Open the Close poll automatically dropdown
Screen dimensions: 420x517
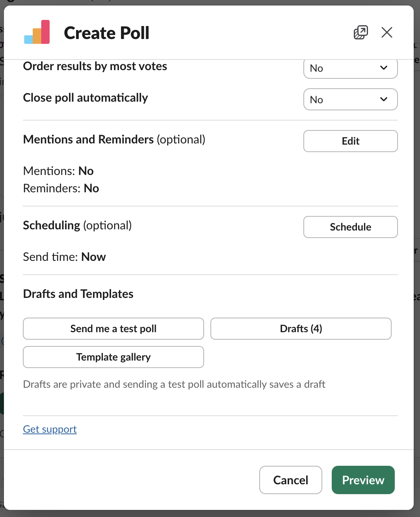[x=350, y=99]
